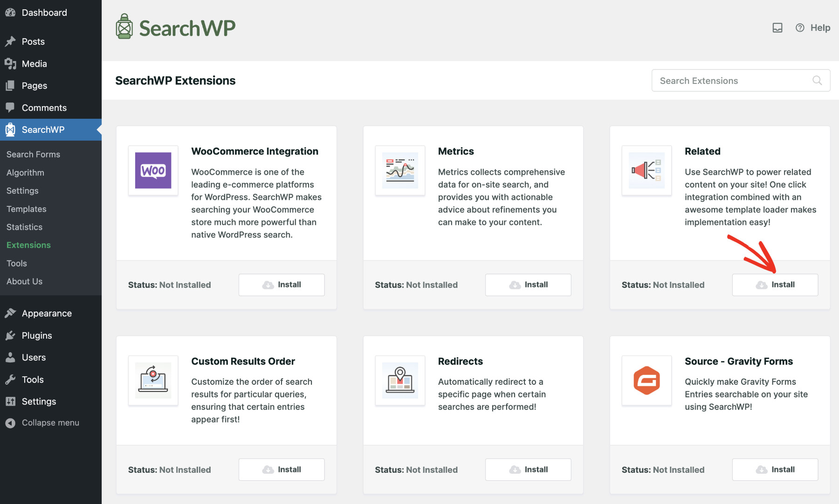Click the Custom Results Order title

pos(243,361)
